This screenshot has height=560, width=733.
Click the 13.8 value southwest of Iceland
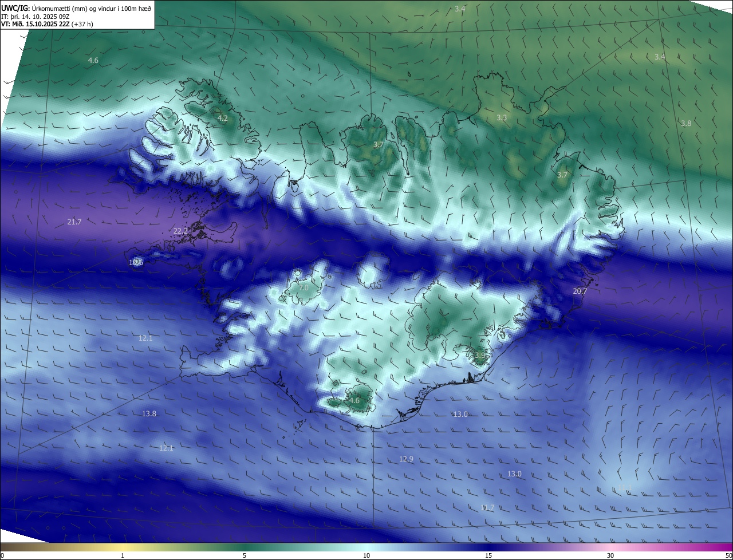[x=149, y=413]
